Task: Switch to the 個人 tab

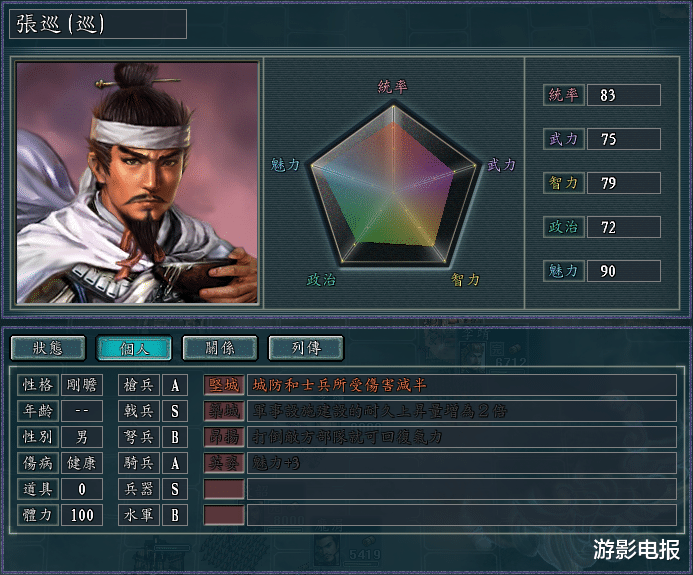Action: (134, 348)
